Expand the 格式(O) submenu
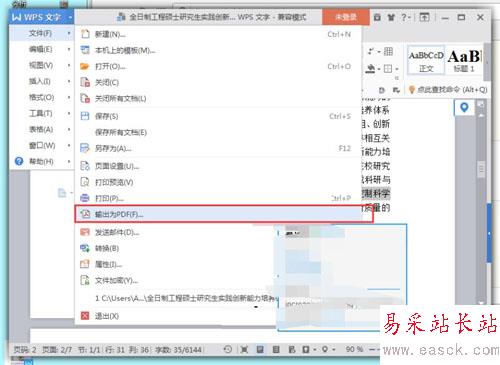The height and width of the screenshot is (365, 500). coord(69,97)
